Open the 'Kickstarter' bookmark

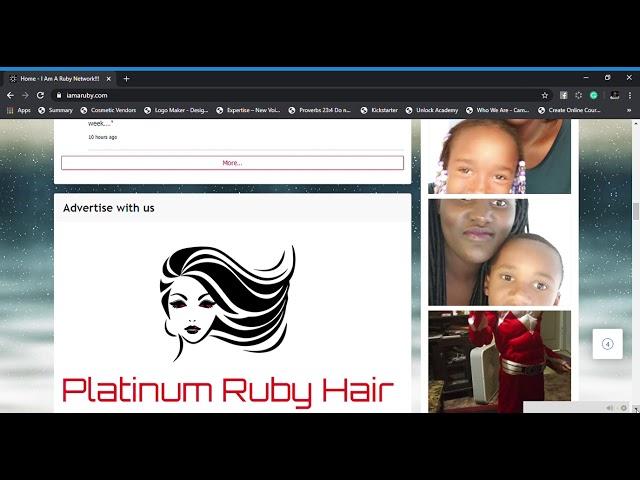click(x=379, y=110)
